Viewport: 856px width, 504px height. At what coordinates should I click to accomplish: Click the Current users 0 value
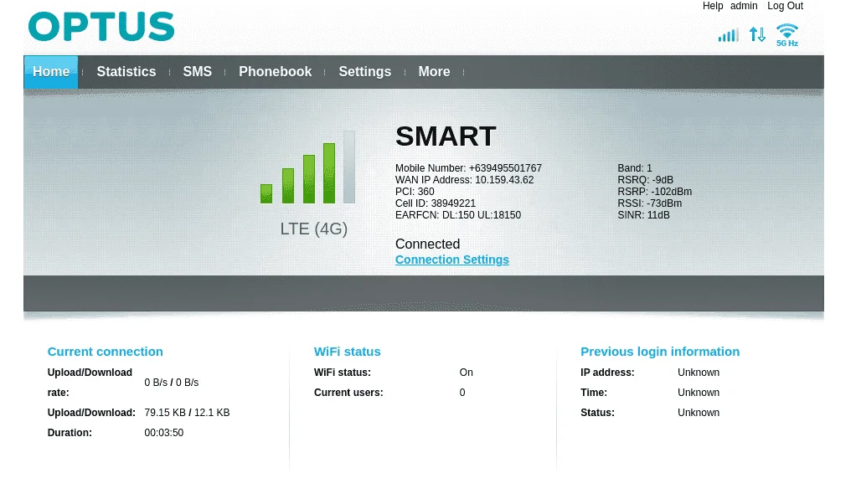pos(462,393)
